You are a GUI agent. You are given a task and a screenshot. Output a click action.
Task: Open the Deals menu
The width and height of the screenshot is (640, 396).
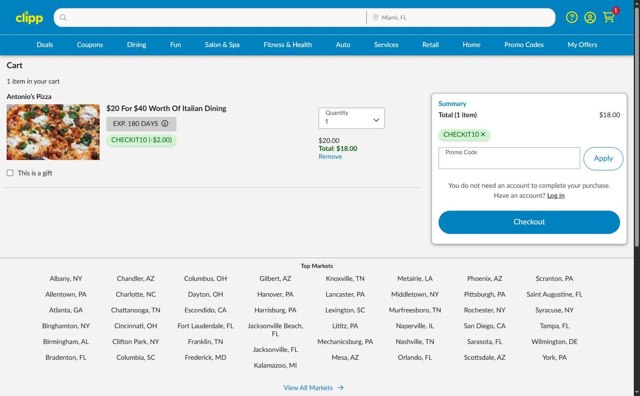(45, 45)
